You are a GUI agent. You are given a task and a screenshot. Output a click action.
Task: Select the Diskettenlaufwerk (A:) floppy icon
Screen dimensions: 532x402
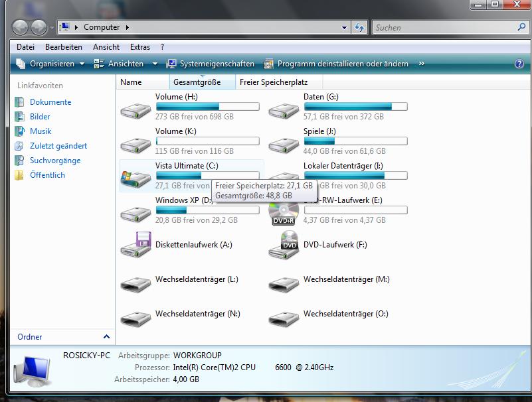point(135,245)
